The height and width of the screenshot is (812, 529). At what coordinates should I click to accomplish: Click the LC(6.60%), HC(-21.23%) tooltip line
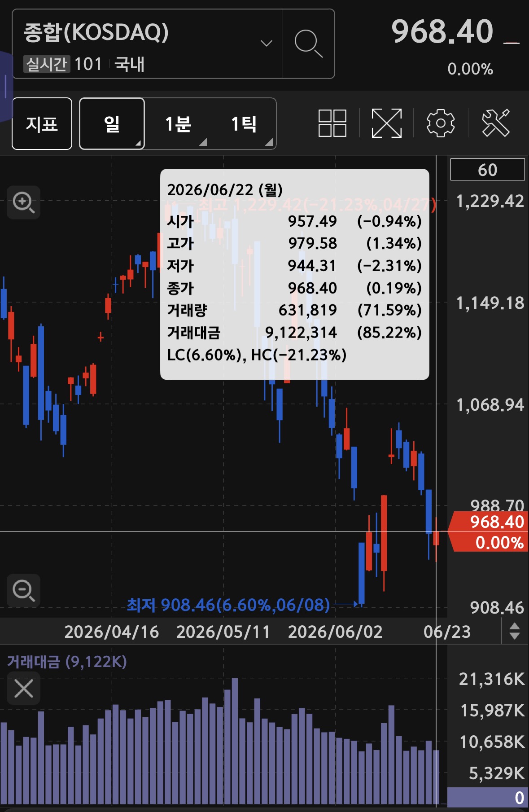pos(257,355)
